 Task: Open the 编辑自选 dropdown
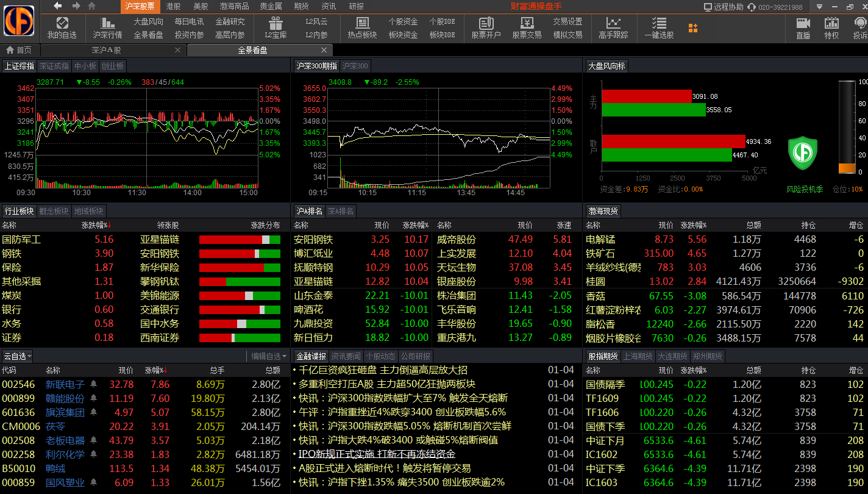coord(269,356)
